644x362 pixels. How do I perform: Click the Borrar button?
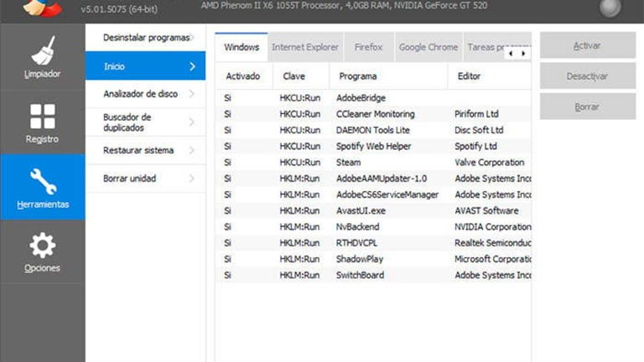pyautogui.click(x=587, y=106)
